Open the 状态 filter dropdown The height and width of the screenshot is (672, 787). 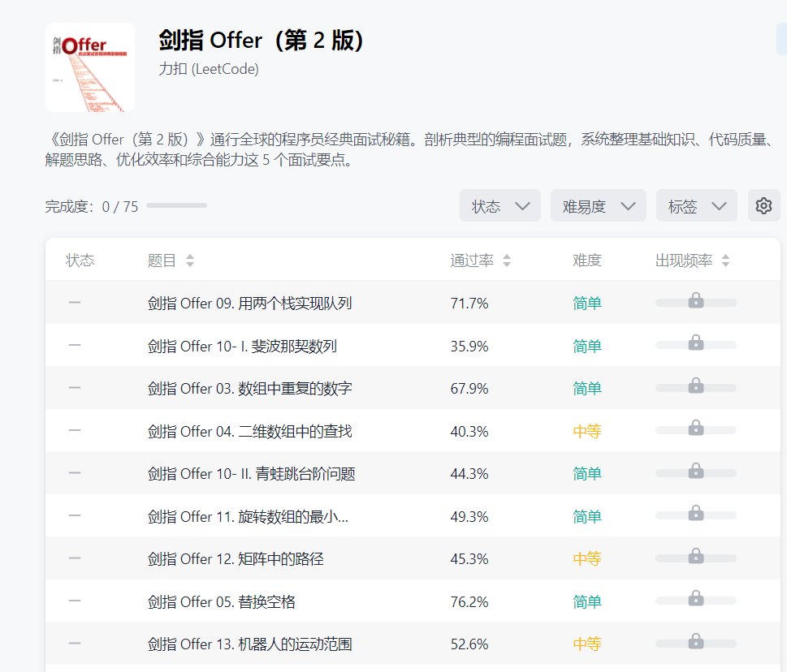(x=500, y=205)
